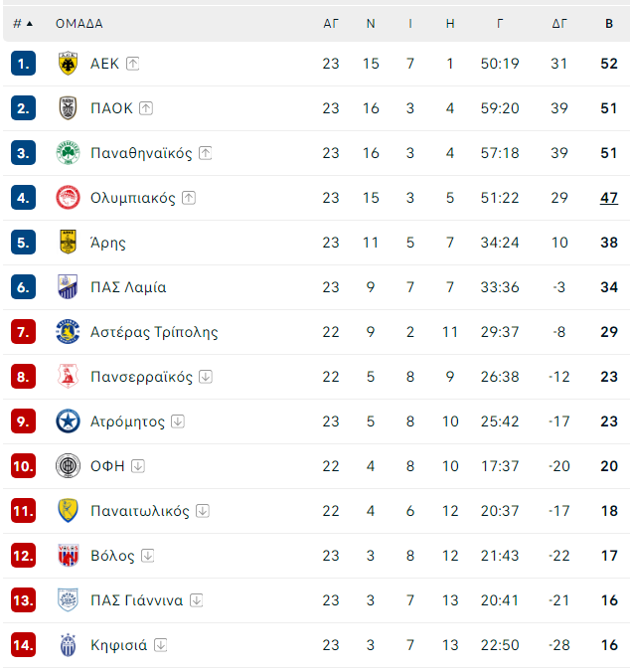Click the underlined 47 points for Ολυμπιακός
Viewport: 630px width, 672px height.
click(609, 198)
